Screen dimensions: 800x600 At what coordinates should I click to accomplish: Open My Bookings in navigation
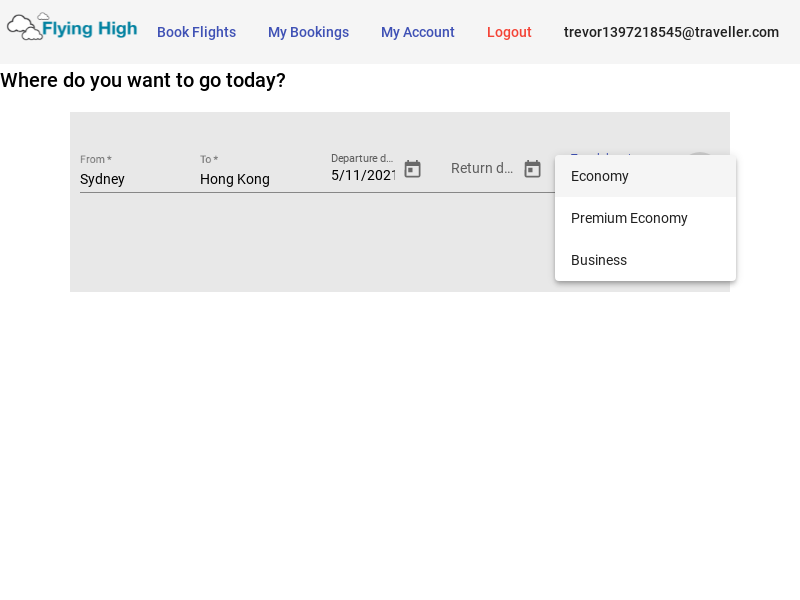coord(308,32)
